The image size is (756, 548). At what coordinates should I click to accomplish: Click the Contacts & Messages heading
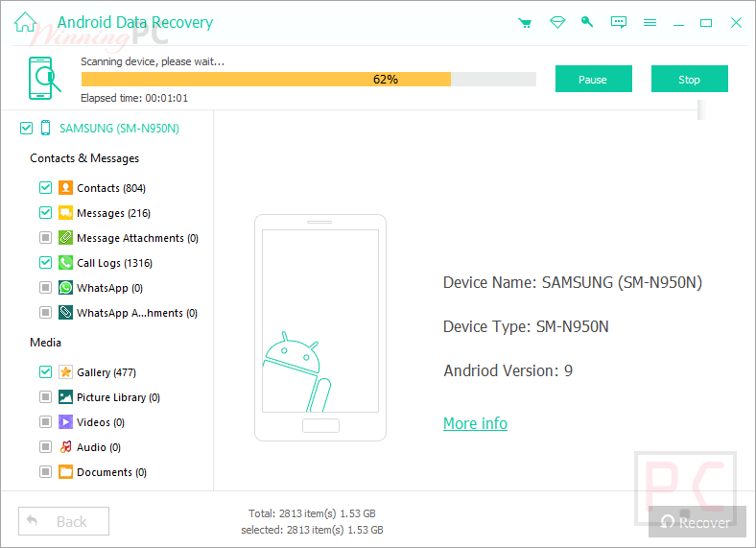pos(84,158)
